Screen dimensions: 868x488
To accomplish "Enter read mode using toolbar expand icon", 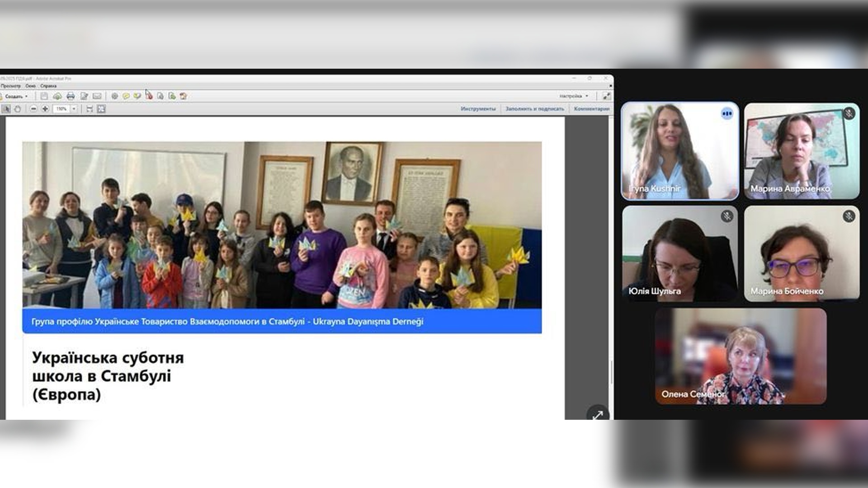I will (606, 96).
